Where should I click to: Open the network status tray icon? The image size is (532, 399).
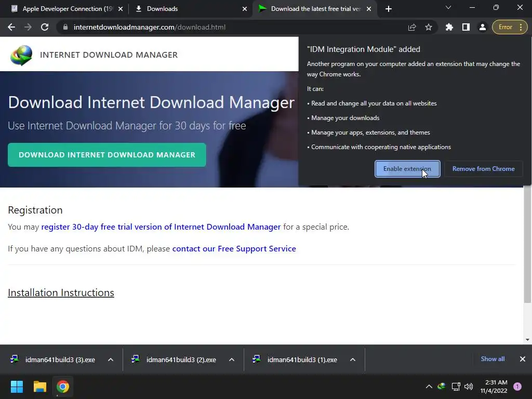pos(456,387)
